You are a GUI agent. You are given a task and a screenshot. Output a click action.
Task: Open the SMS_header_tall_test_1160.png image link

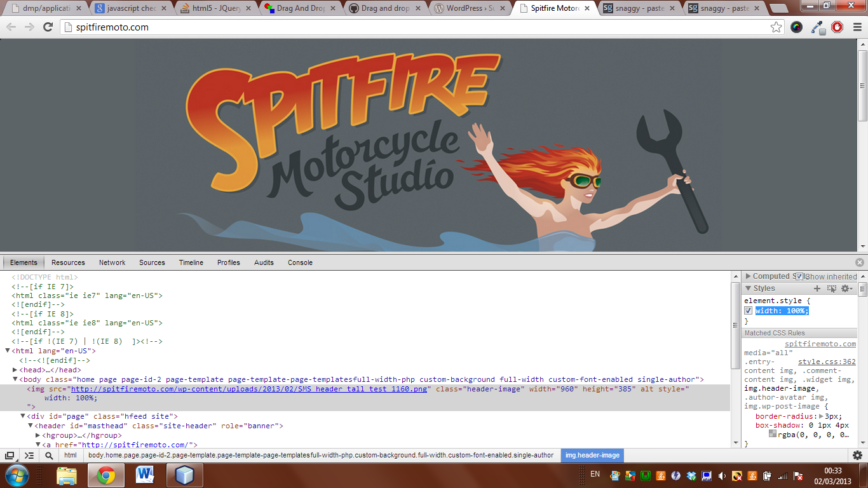point(249,389)
